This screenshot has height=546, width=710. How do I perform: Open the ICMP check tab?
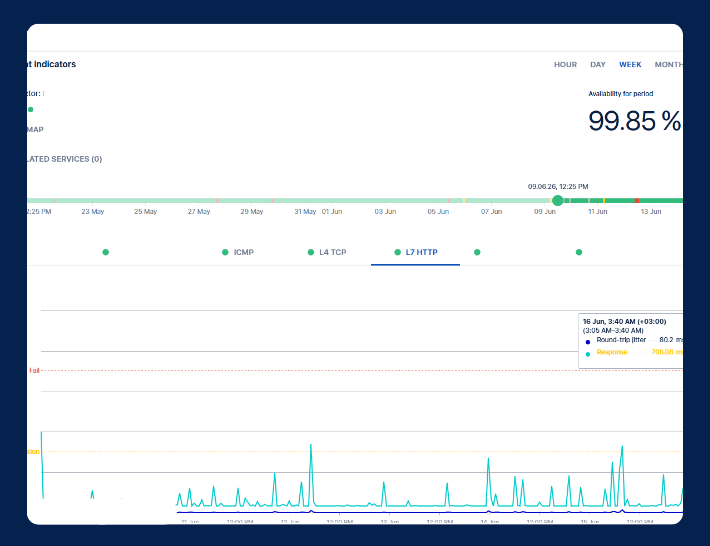coord(244,252)
